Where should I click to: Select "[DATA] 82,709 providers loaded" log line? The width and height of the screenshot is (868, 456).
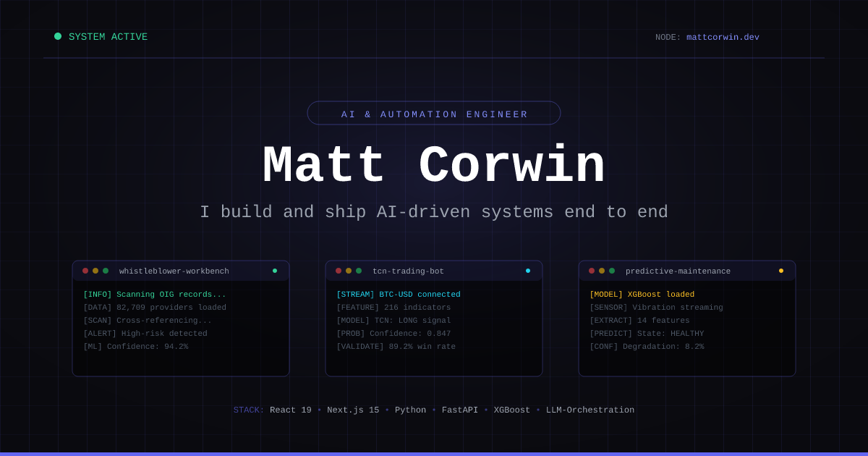(x=155, y=308)
